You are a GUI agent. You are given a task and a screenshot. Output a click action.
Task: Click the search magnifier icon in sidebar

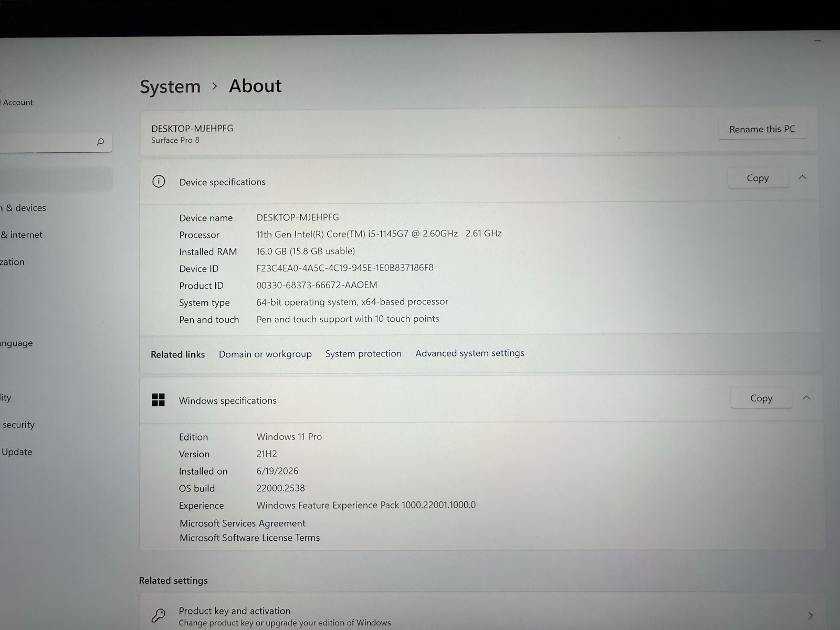[100, 142]
